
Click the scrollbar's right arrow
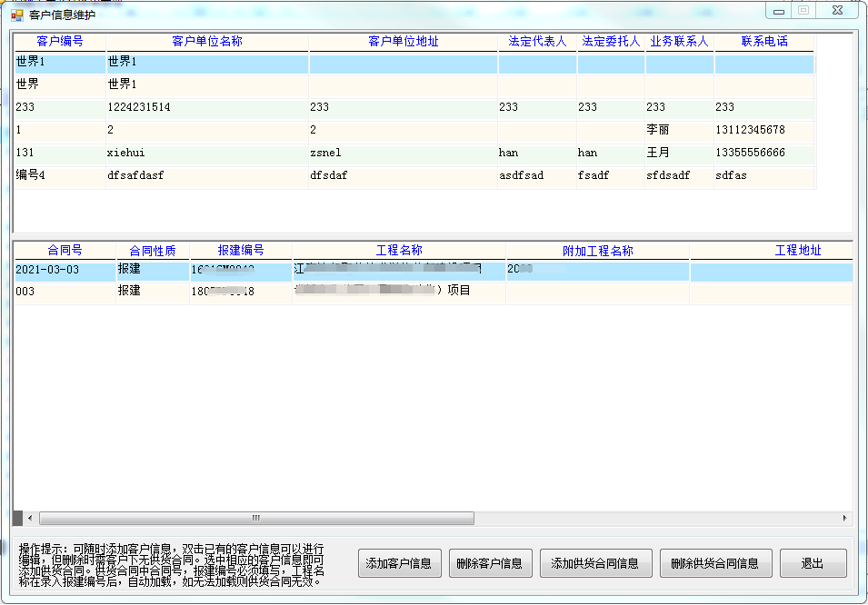click(845, 519)
